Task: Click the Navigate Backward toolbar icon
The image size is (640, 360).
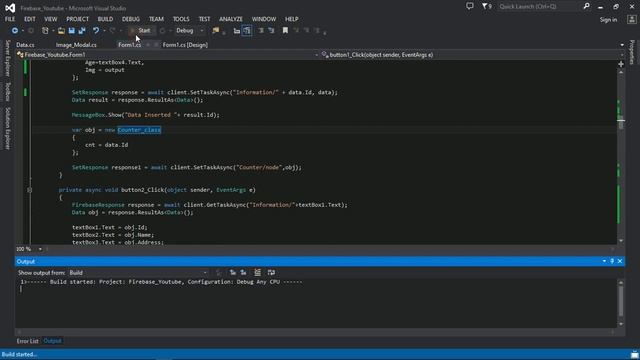Action: tap(15, 31)
